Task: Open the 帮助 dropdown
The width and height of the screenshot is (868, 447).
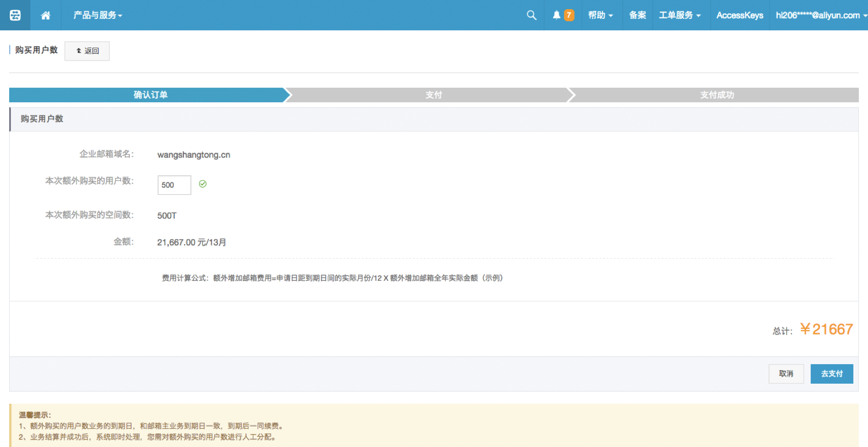Action: click(600, 15)
